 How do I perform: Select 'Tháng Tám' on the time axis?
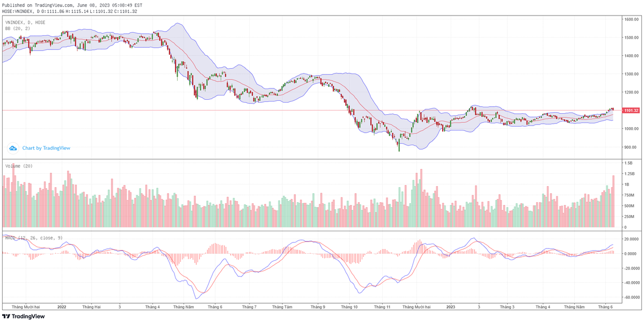click(x=282, y=307)
